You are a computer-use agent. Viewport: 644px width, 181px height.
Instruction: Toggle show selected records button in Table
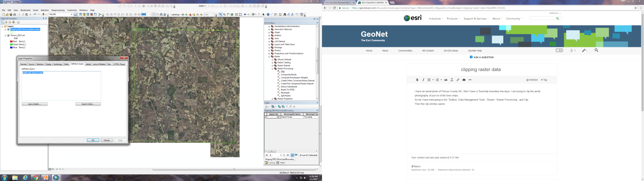[x=296, y=155]
